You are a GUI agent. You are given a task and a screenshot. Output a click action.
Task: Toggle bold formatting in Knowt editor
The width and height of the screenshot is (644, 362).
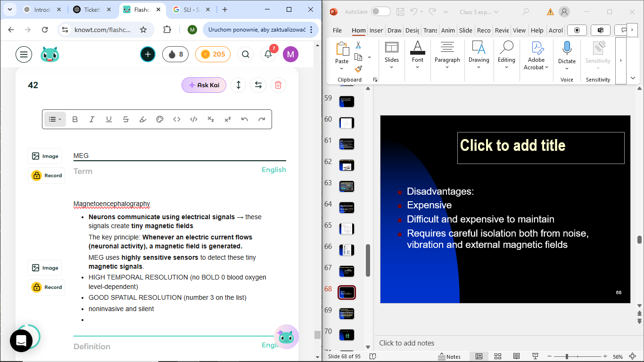(x=75, y=119)
